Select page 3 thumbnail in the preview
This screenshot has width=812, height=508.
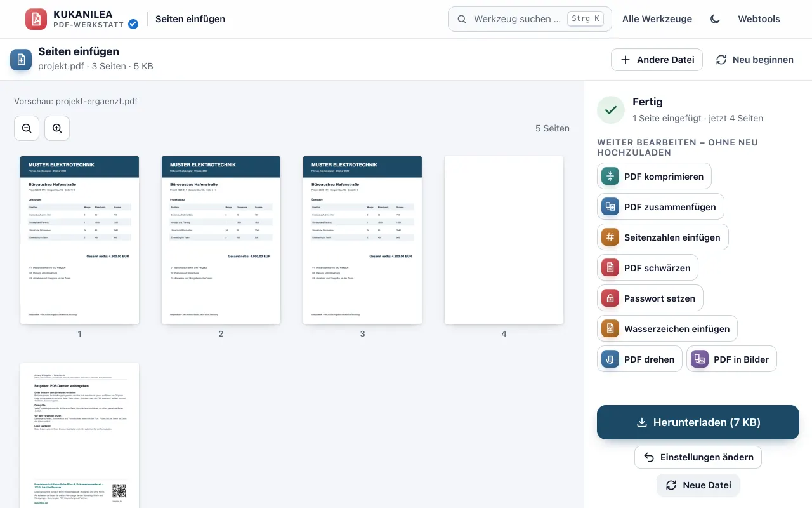(x=362, y=240)
